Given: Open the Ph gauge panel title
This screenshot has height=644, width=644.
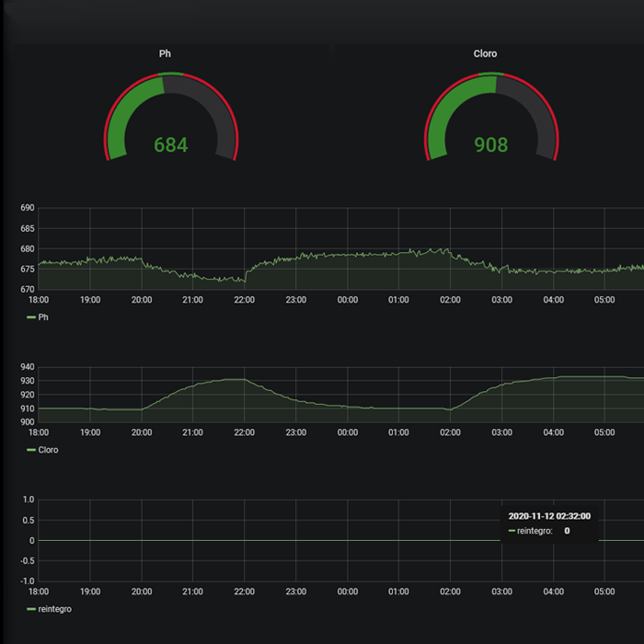Looking at the screenshot, I should click(x=165, y=53).
